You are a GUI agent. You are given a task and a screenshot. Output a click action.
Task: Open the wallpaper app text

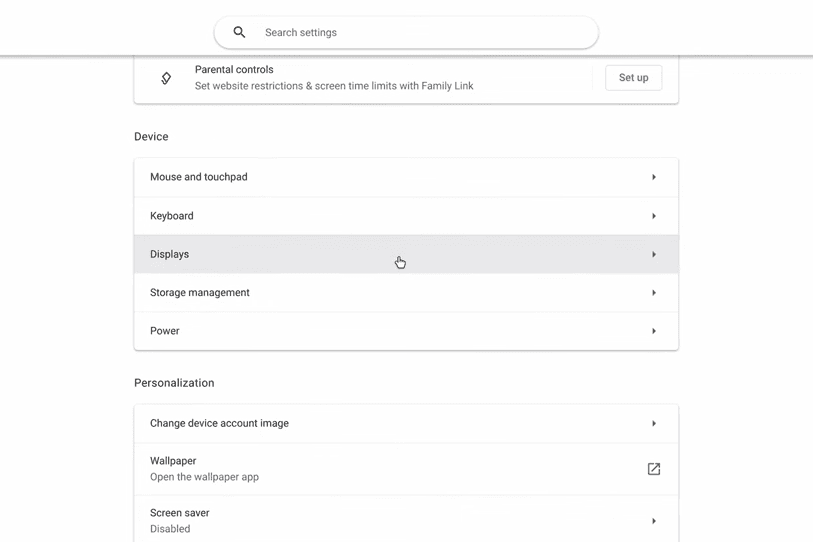pyautogui.click(x=204, y=477)
